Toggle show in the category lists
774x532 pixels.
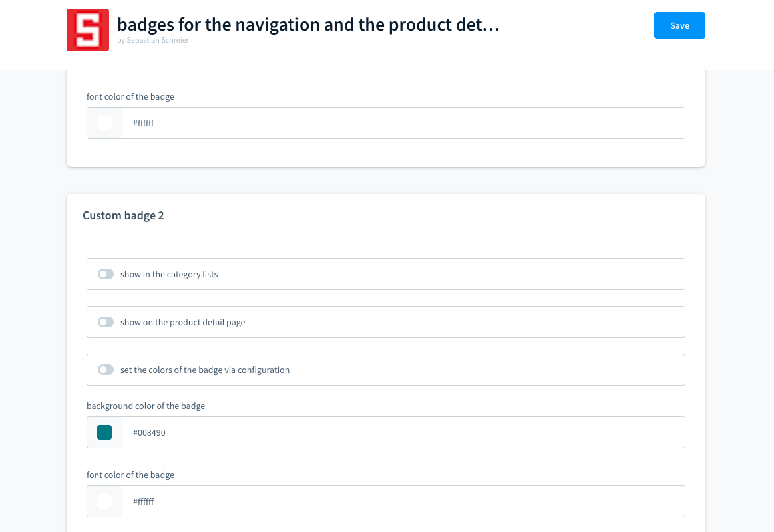[106, 274]
